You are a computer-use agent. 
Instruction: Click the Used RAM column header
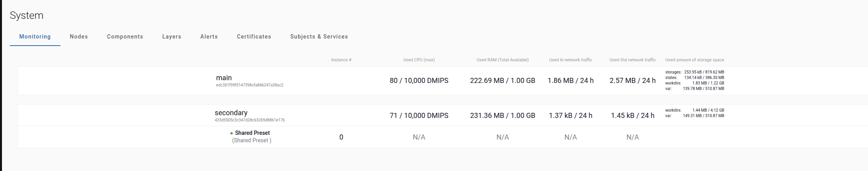coord(502,60)
